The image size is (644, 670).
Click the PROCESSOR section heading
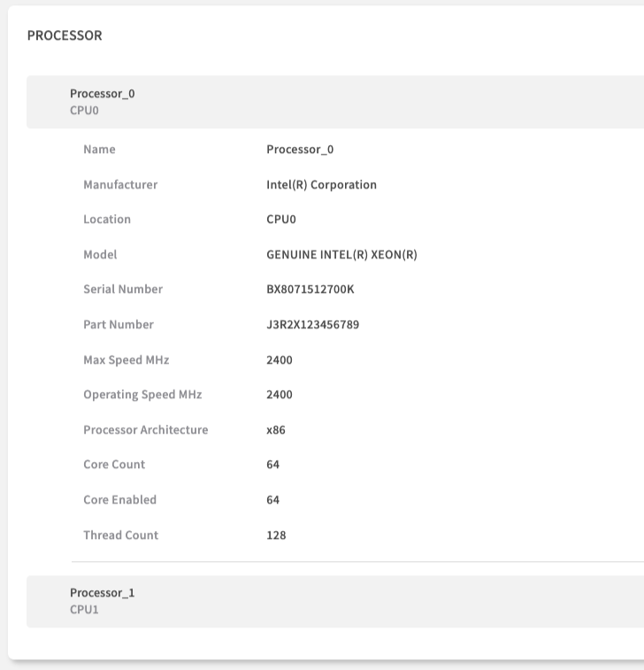click(65, 35)
